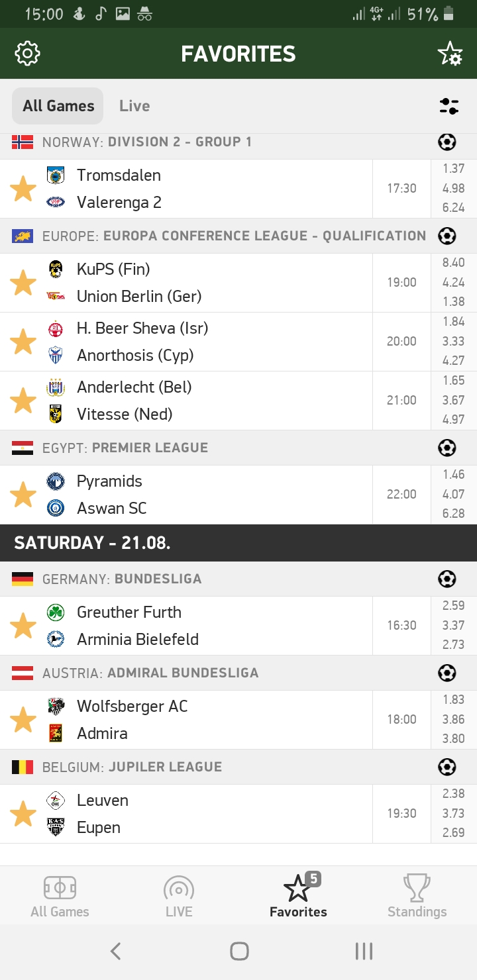Select the All Games filter tab
Screen dimensions: 477x980
click(58, 106)
